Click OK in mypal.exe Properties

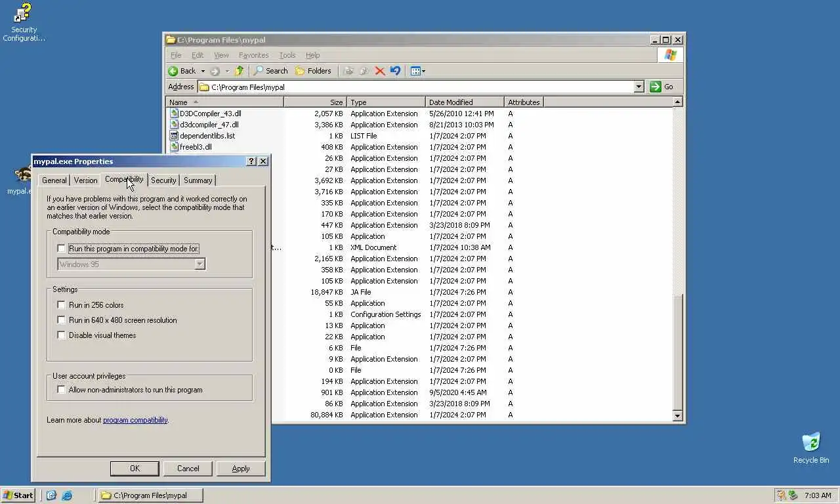point(135,469)
